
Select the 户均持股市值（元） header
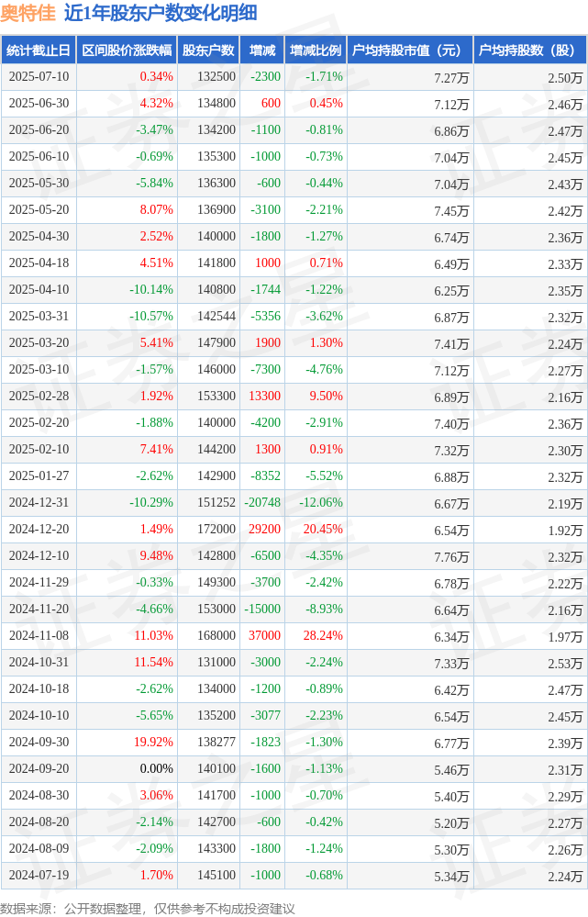pyautogui.click(x=410, y=50)
